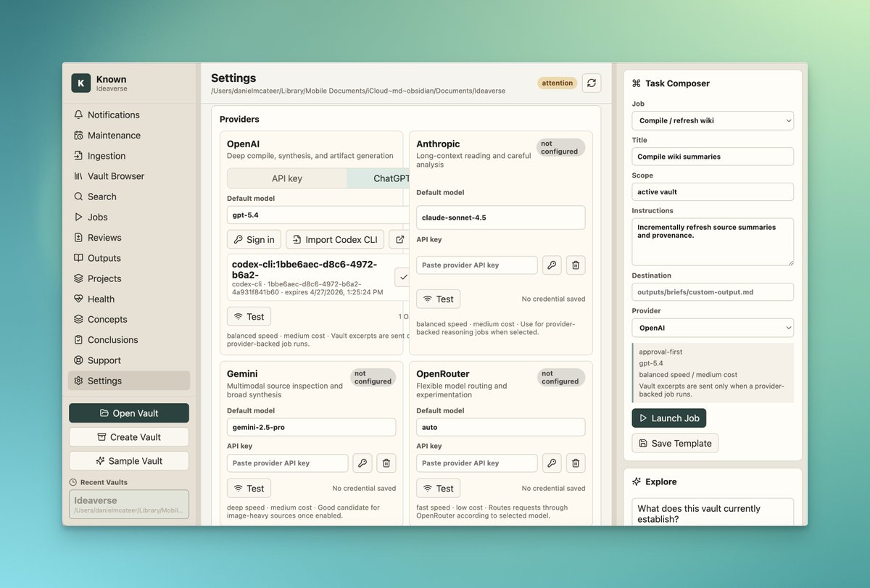Screen dimensions: 870x588
Task: Edit Gemini default model gemini-2.5-pro field
Action: point(311,427)
